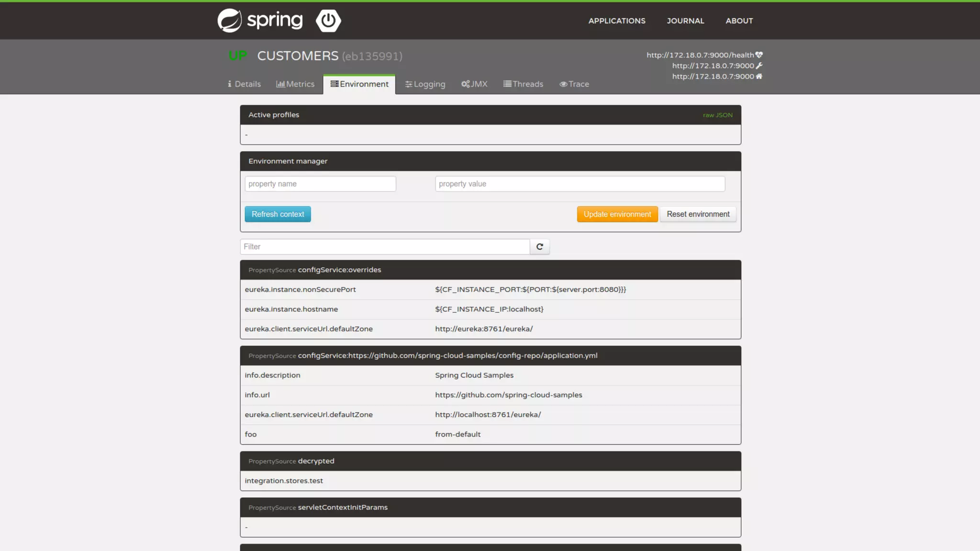Image resolution: width=980 pixels, height=551 pixels.
Task: Open the Metrics tab with the chart icon
Action: pyautogui.click(x=295, y=84)
